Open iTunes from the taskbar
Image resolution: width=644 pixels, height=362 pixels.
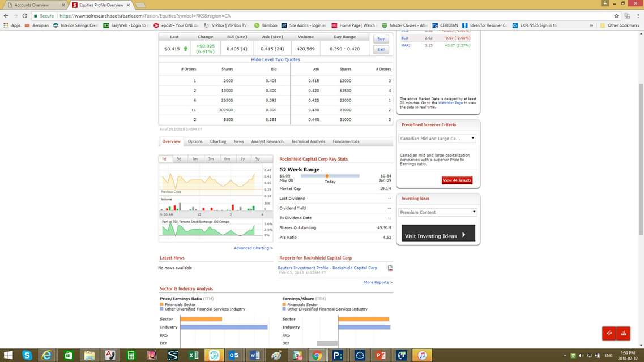[422, 355]
